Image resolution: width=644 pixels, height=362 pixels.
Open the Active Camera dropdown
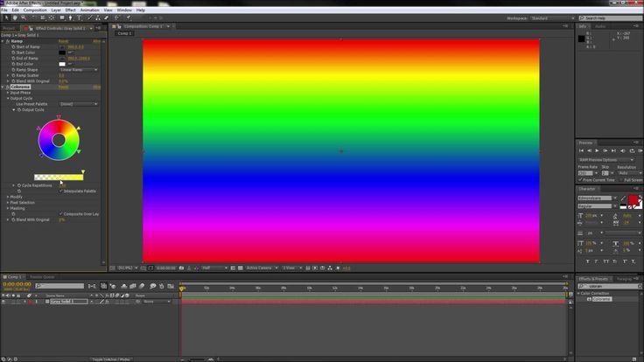(x=262, y=268)
